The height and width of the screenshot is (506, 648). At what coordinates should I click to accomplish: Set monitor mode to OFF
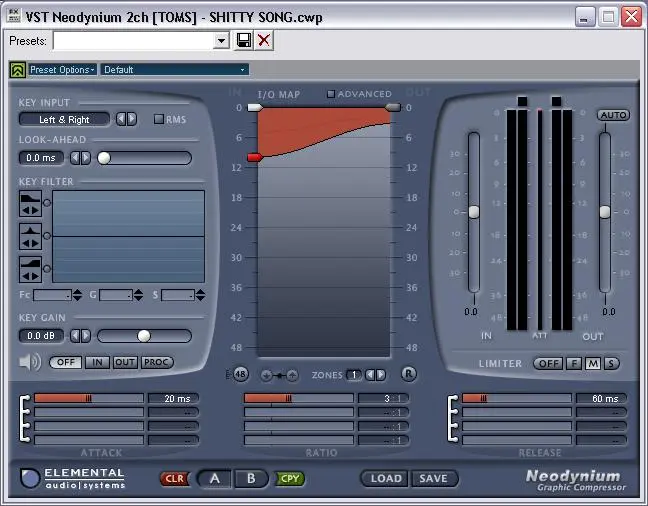click(x=66, y=363)
